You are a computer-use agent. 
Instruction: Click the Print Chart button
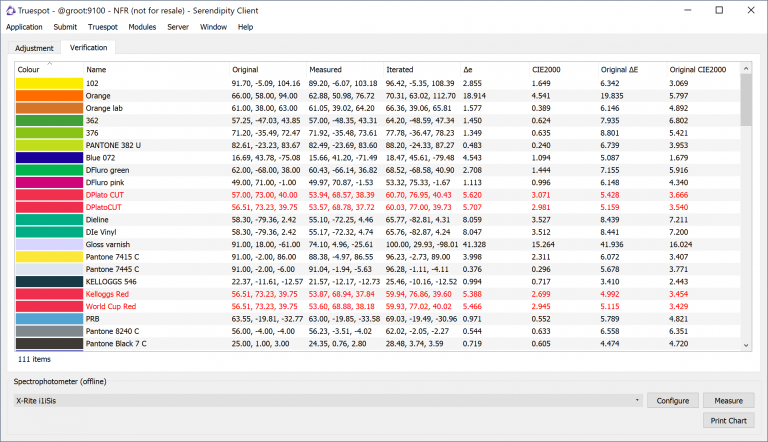(727, 420)
